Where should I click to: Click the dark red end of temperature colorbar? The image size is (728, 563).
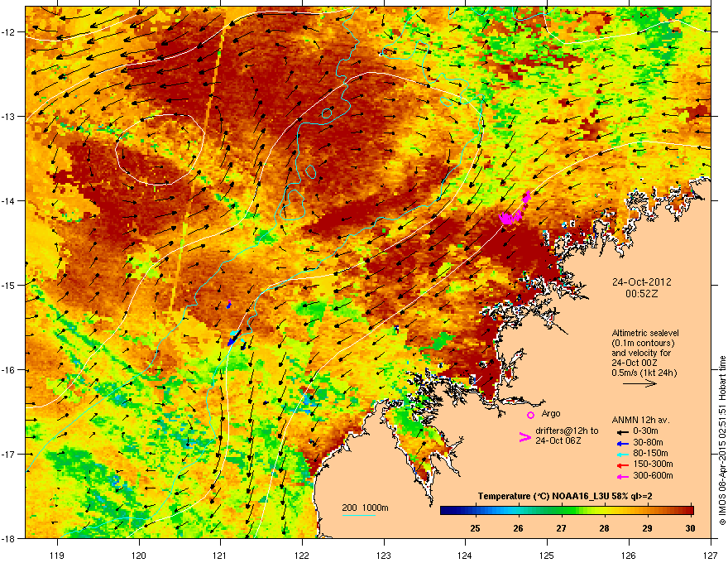click(688, 511)
